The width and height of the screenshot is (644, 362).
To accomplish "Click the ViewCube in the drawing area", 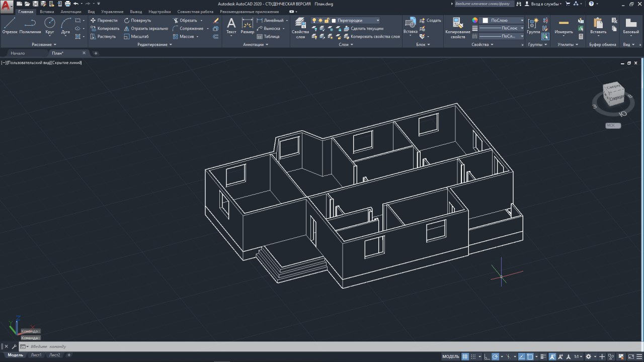I will click(613, 95).
